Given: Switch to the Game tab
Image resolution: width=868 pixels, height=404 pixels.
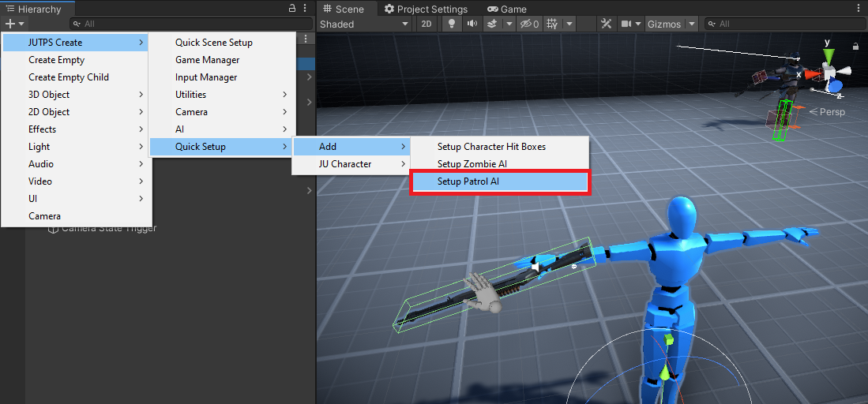Looking at the screenshot, I should (506, 9).
